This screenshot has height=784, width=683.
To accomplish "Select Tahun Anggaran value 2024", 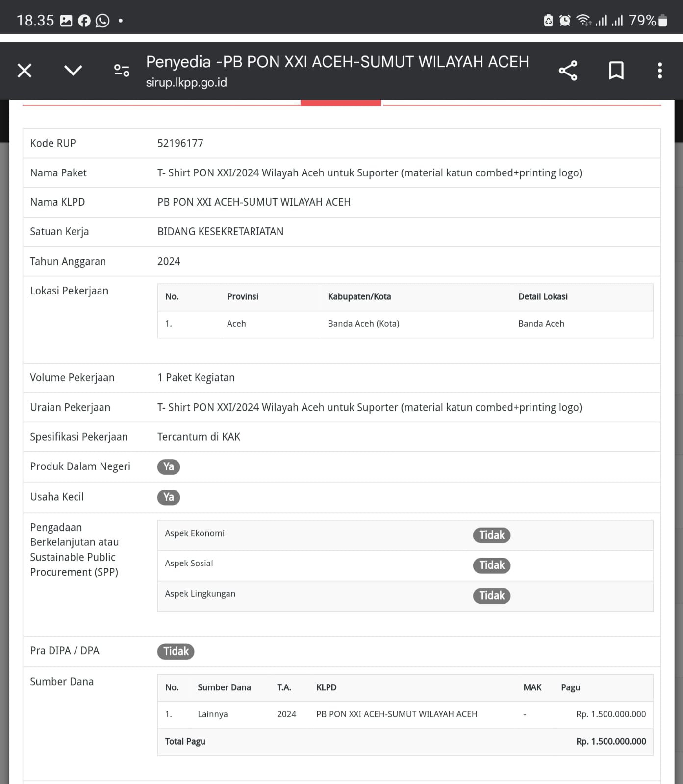I will coord(169,261).
